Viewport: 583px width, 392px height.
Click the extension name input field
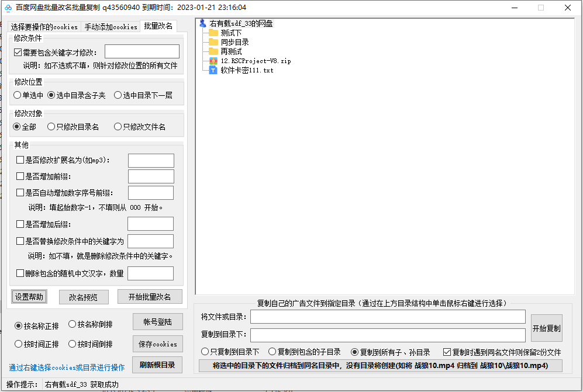pyautogui.click(x=151, y=161)
